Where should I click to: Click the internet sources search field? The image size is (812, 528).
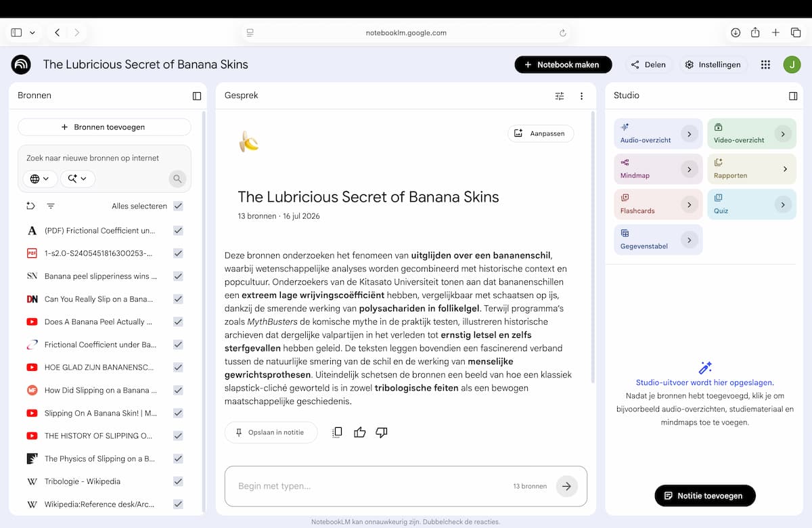click(x=104, y=158)
